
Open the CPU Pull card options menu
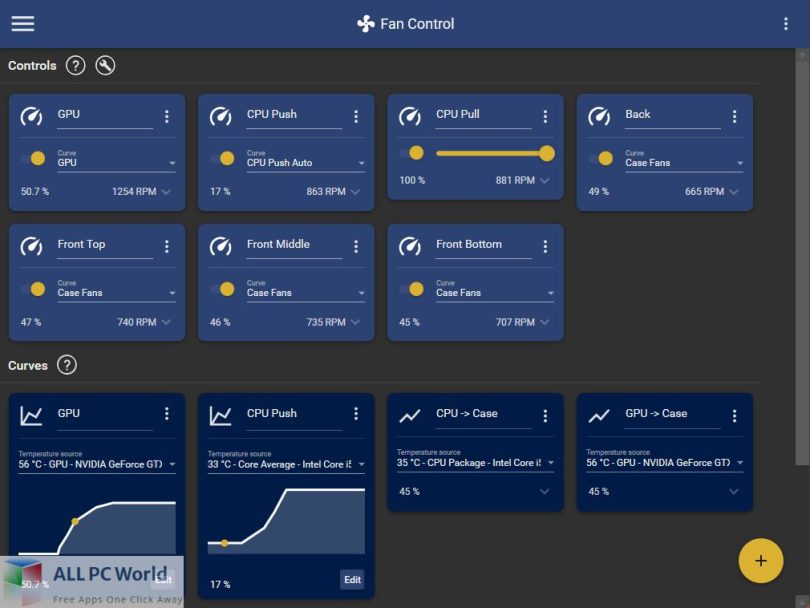pyautogui.click(x=545, y=116)
